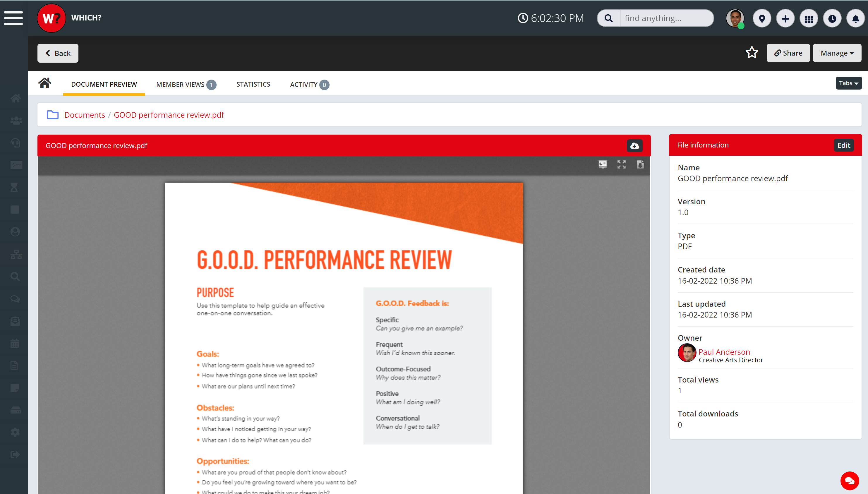Edit the file information
868x494 pixels.
click(x=843, y=145)
